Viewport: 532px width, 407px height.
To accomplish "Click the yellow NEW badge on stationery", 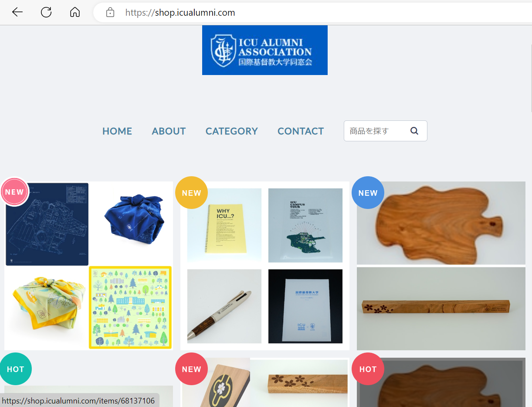I will pyautogui.click(x=191, y=193).
